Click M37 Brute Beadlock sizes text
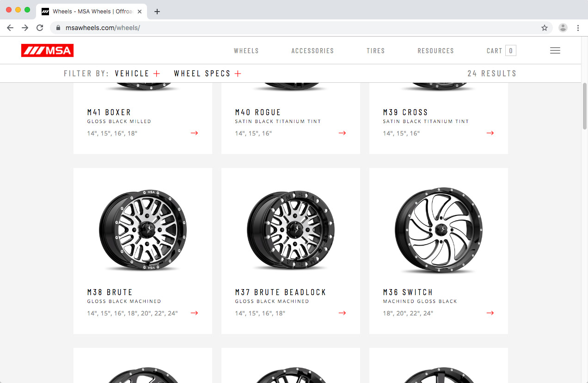 [260, 314]
